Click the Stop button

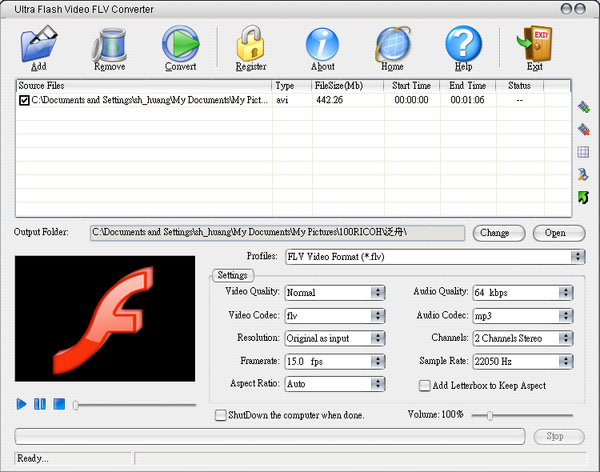(x=559, y=436)
